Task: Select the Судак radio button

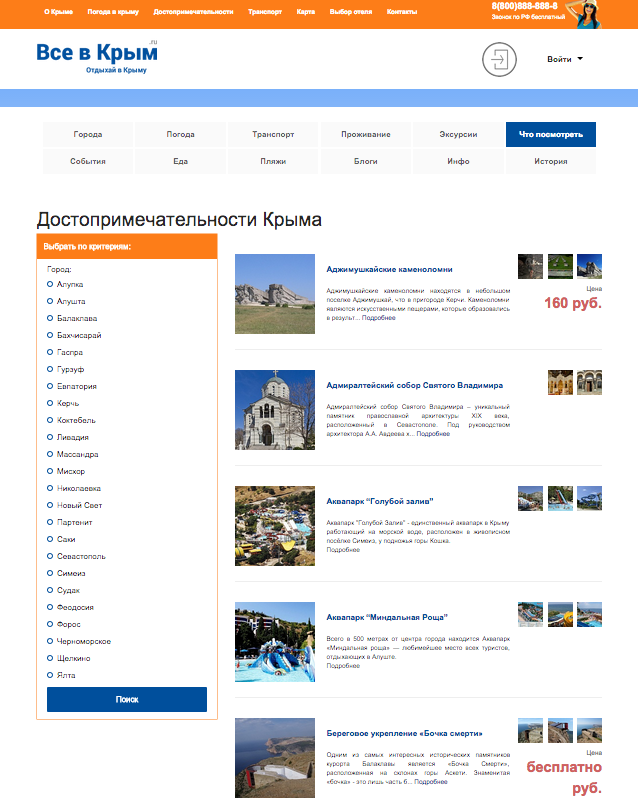Action: pyautogui.click(x=50, y=590)
